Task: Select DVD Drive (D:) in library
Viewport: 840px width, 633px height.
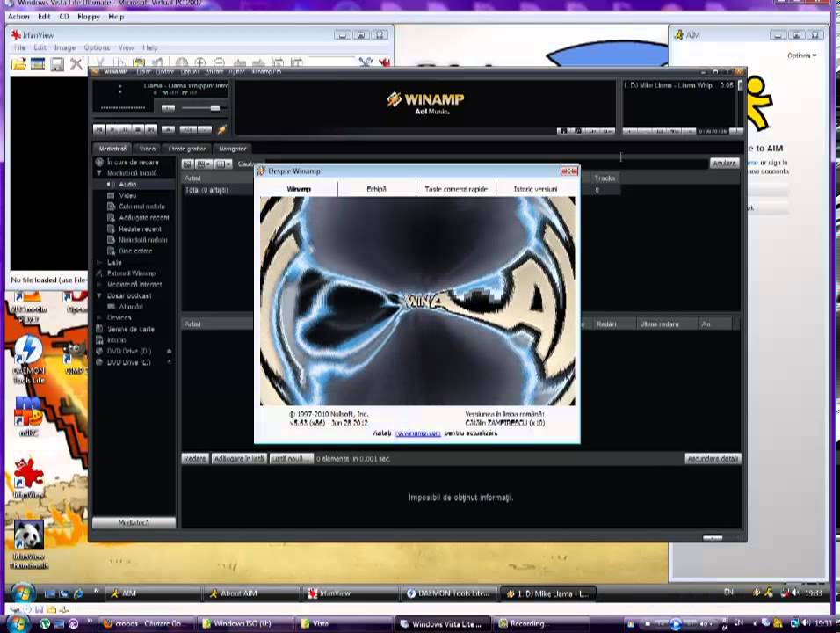Action: tap(128, 351)
